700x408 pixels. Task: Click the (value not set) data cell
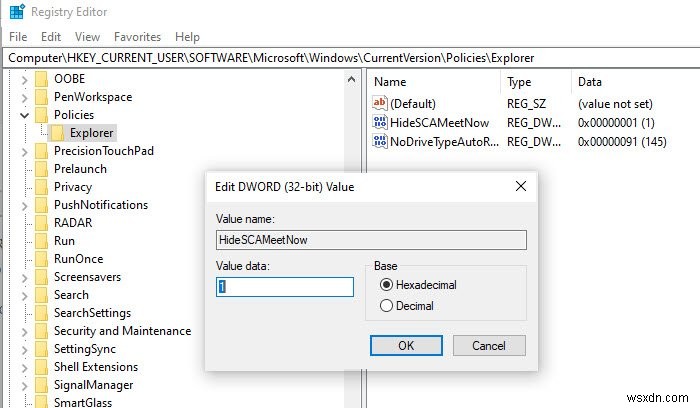(615, 104)
